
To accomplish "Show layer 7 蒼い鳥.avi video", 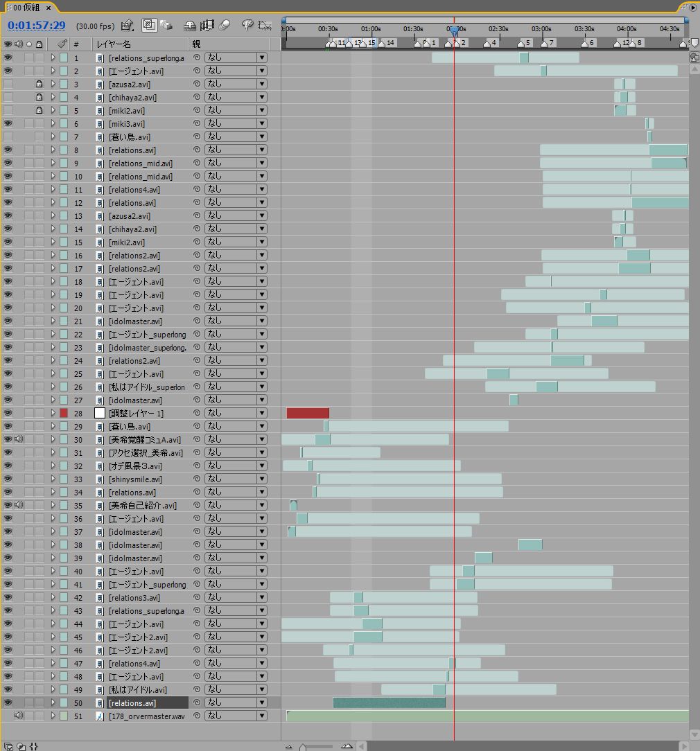I will (8, 136).
